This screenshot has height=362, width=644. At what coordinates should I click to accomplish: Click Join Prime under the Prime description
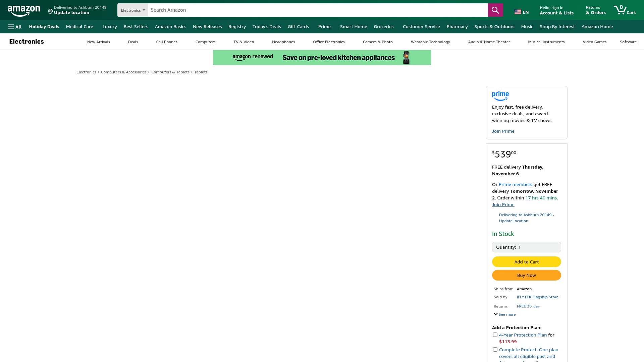coord(503,131)
